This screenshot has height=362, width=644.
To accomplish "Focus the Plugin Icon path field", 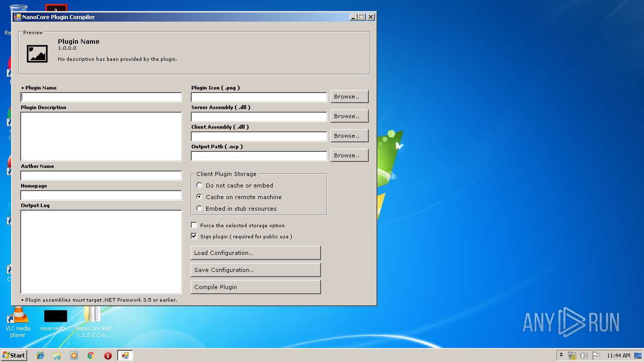I will [x=259, y=97].
